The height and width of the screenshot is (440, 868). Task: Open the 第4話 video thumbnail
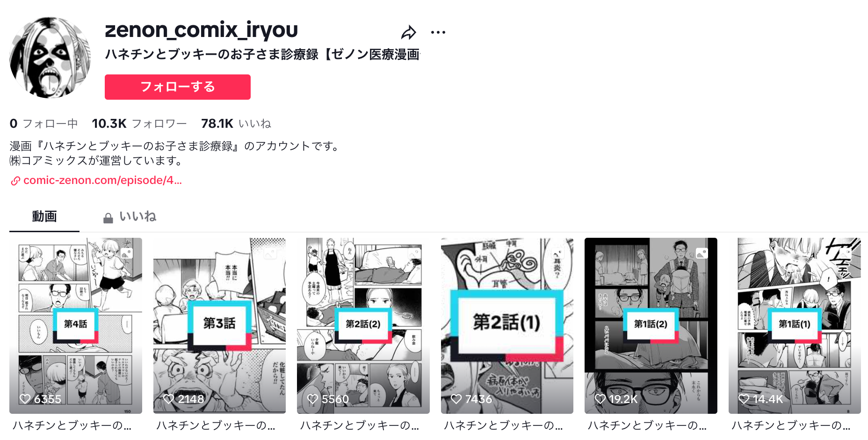76,326
